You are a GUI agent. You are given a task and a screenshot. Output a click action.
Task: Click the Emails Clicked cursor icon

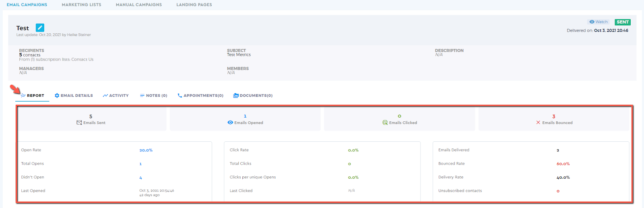[385, 122]
